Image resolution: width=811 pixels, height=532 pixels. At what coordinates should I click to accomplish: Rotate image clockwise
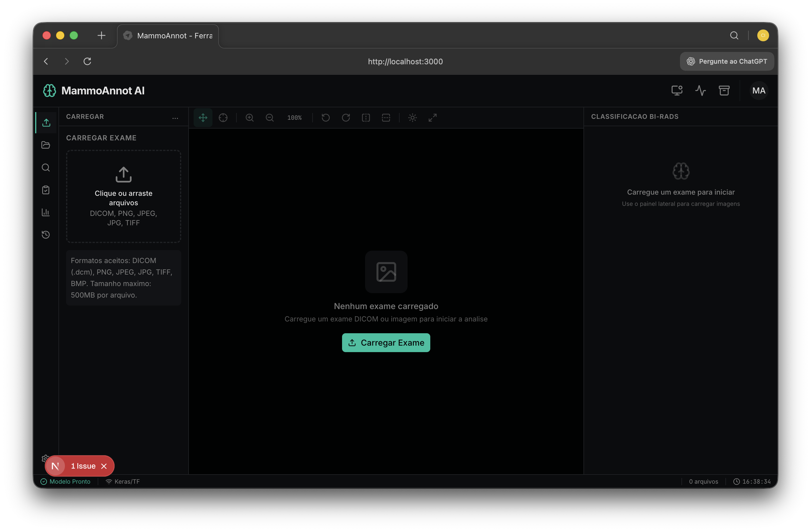point(346,117)
